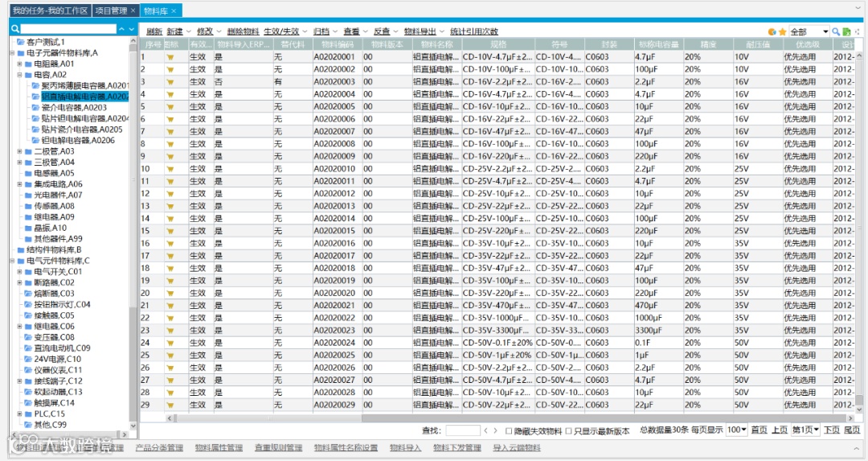Click the blue magnifier search icon beside 全部
The height and width of the screenshot is (461, 868).
tap(836, 32)
